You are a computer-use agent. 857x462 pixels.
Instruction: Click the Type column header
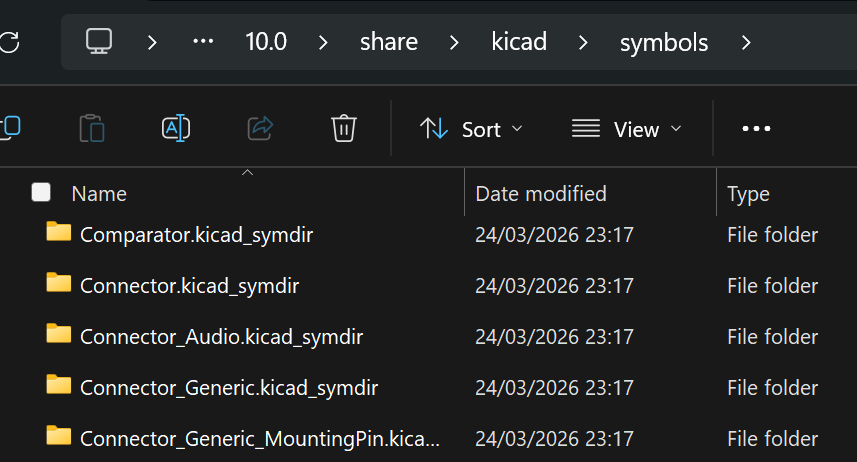(748, 193)
